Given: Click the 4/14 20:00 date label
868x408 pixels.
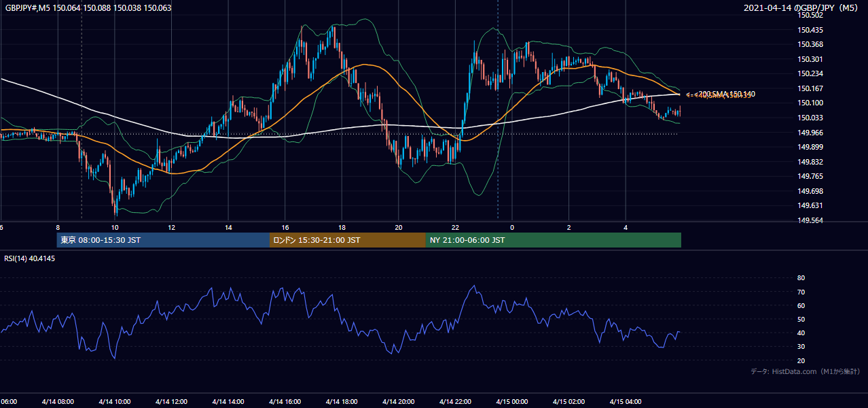Looking at the screenshot, I should [x=399, y=402].
